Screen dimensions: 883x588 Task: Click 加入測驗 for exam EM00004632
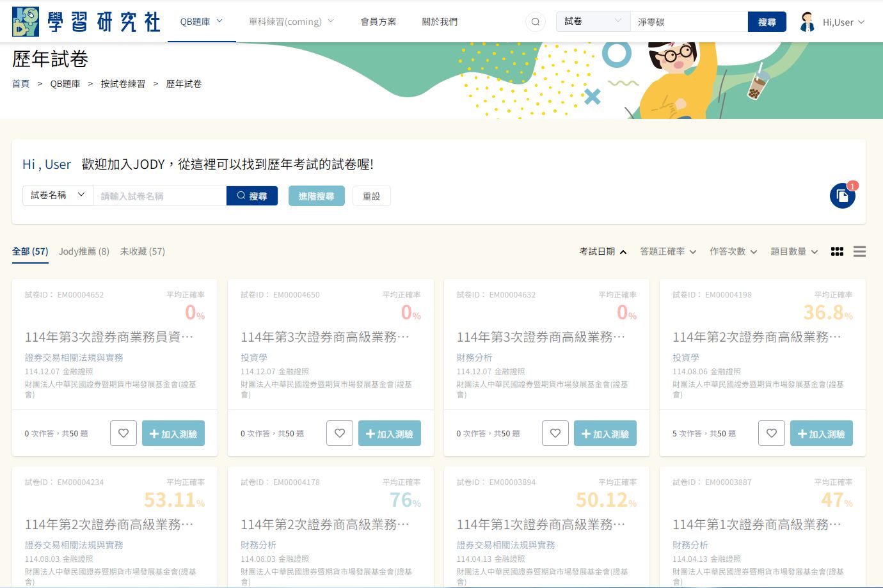pos(605,433)
